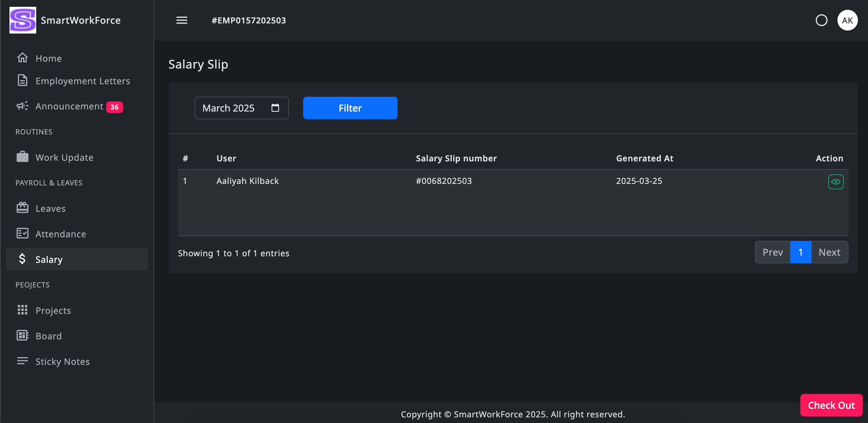Open the Projects grid icon

pyautogui.click(x=23, y=310)
